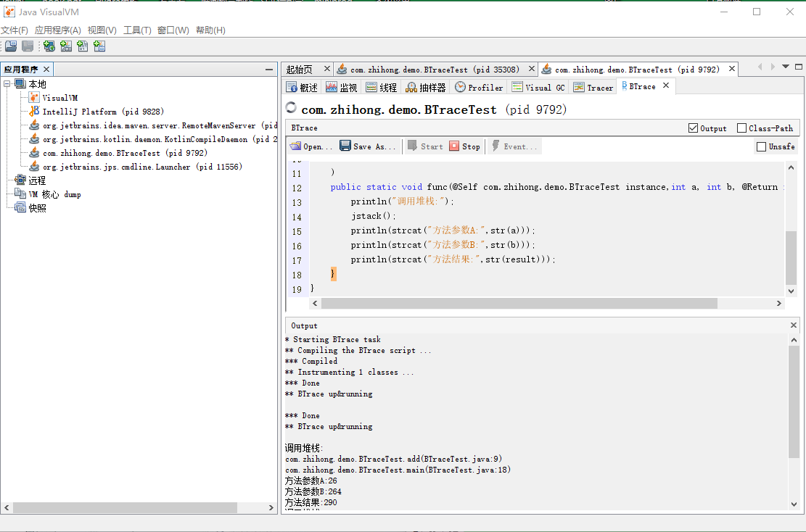Open the 概述 overview subtab

pyautogui.click(x=303, y=87)
